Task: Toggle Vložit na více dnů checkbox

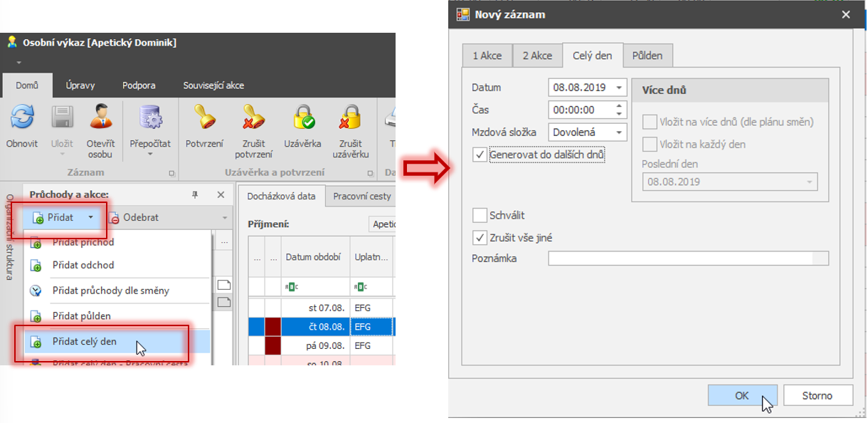Action: click(649, 122)
